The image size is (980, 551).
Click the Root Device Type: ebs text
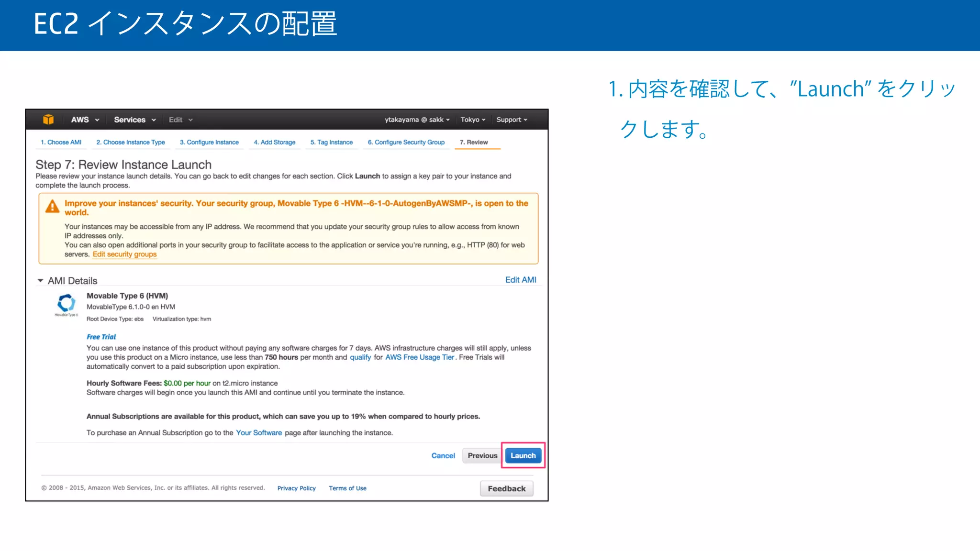pyautogui.click(x=115, y=319)
